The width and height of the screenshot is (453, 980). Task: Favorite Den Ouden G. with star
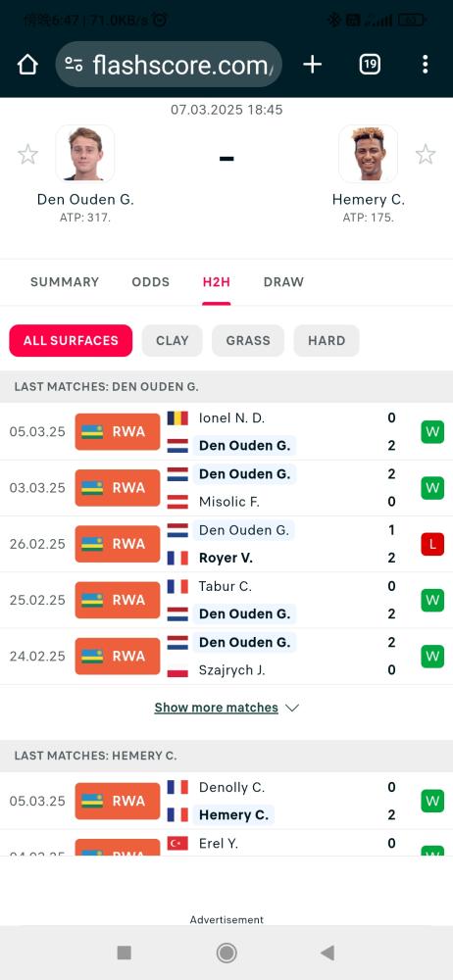pyautogui.click(x=27, y=154)
